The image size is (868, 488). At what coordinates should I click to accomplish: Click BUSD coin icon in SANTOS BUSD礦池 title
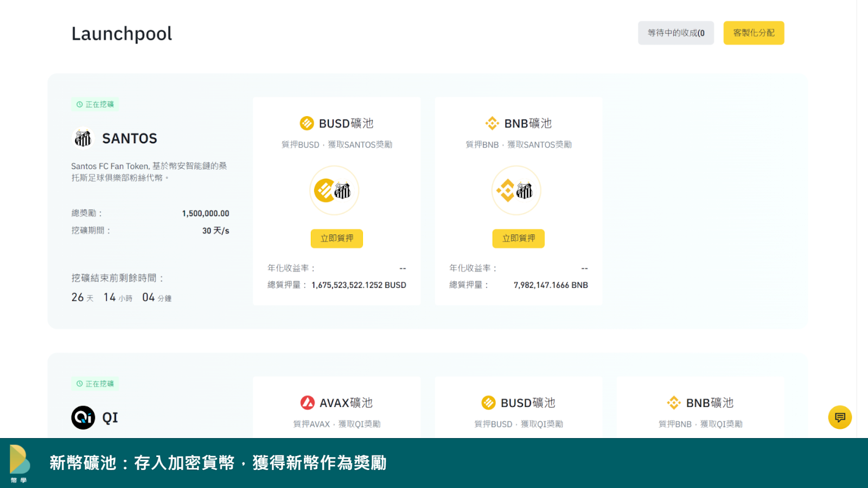point(307,123)
